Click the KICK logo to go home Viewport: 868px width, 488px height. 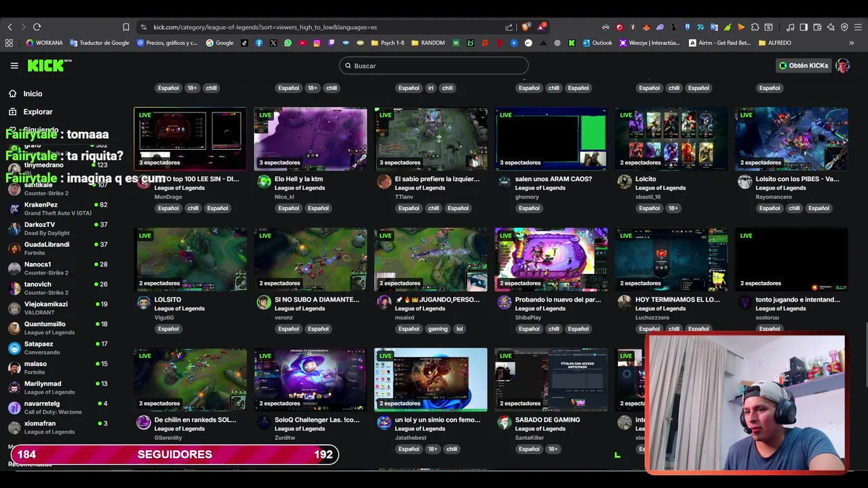(x=50, y=65)
